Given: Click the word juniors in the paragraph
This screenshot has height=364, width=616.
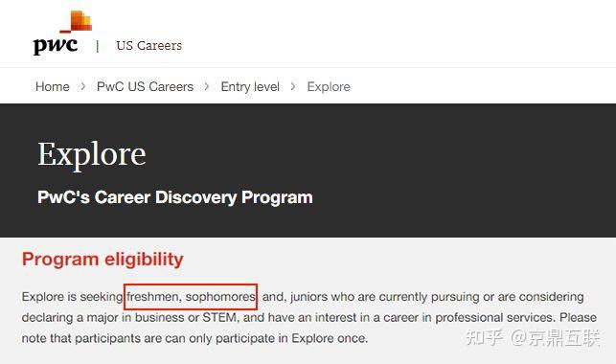Looking at the screenshot, I should [x=308, y=296].
